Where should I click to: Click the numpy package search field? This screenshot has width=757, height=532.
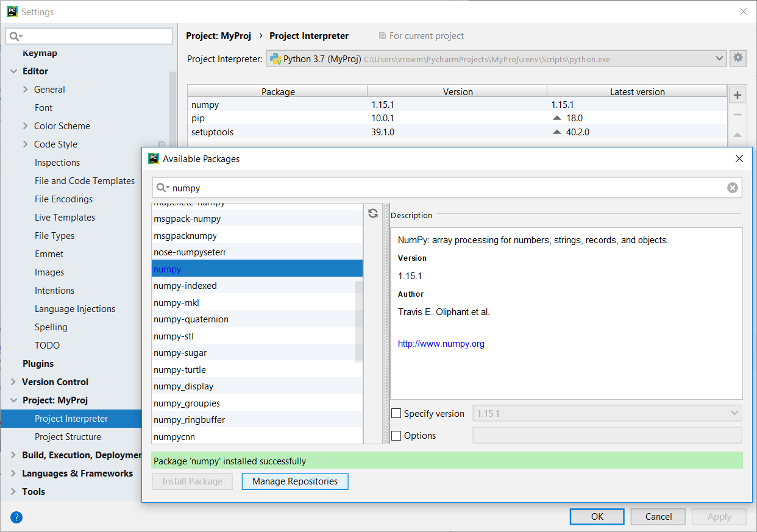pyautogui.click(x=447, y=188)
